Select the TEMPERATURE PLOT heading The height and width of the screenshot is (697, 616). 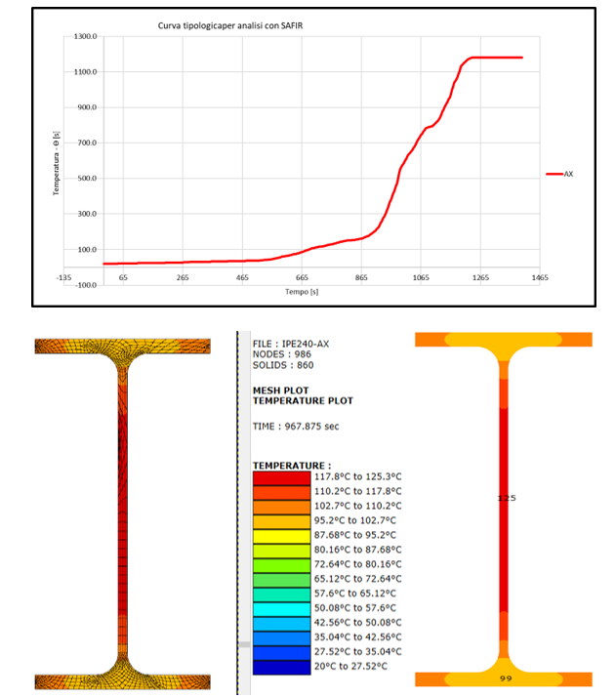[x=304, y=400]
